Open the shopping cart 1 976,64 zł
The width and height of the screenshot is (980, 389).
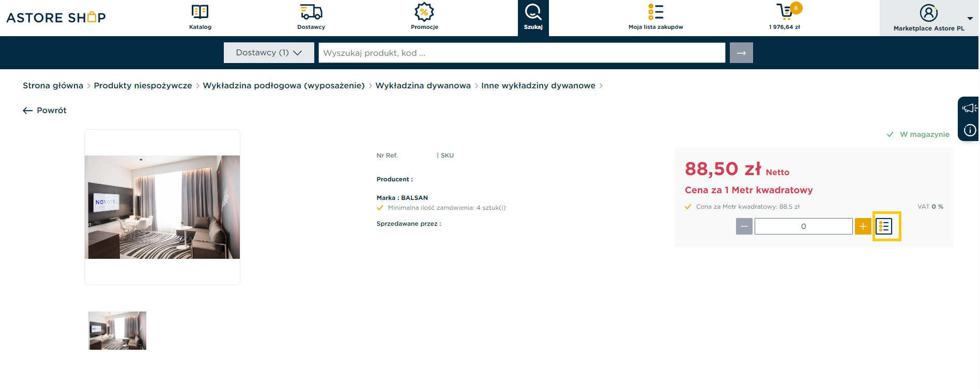[785, 17]
